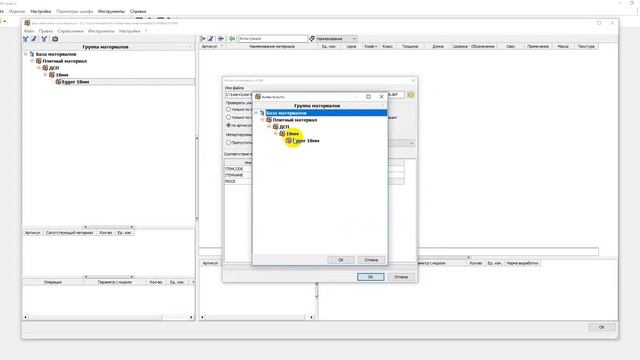Click blue arrow icon in materials table toolbar
The width and height of the screenshot is (640, 360).
[x=221, y=38]
